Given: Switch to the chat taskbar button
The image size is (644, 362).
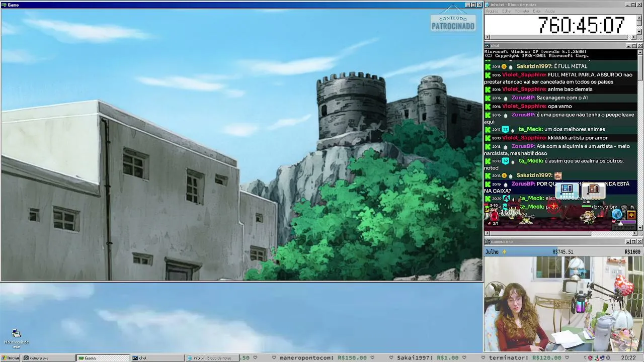Looking at the screenshot, I should click(157, 358).
